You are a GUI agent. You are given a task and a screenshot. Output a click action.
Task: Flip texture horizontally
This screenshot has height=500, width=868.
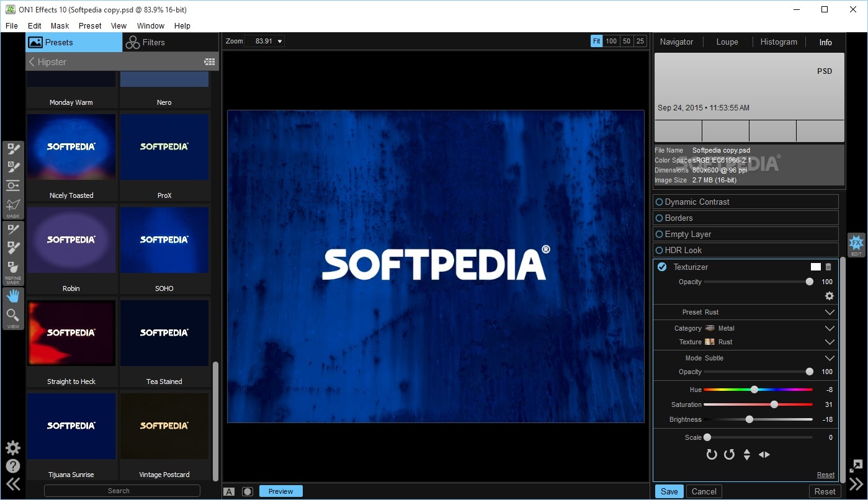point(764,455)
